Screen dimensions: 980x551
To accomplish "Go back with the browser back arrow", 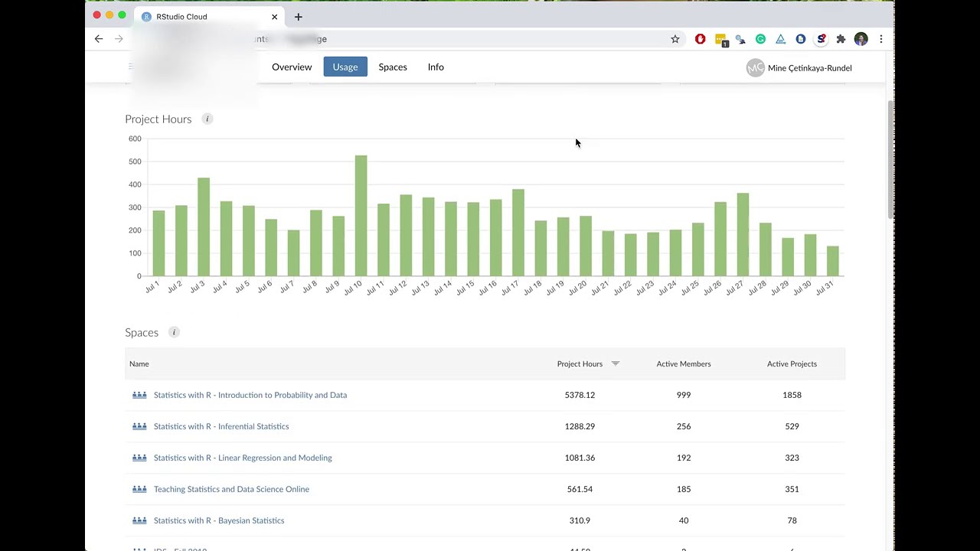I will coord(99,39).
